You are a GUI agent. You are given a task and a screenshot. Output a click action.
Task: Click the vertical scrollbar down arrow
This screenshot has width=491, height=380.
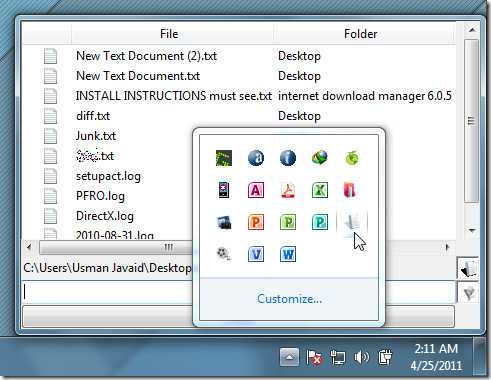click(472, 230)
